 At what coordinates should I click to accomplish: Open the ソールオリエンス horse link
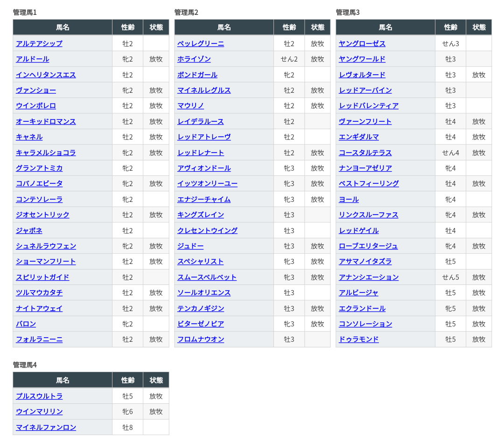click(x=204, y=292)
